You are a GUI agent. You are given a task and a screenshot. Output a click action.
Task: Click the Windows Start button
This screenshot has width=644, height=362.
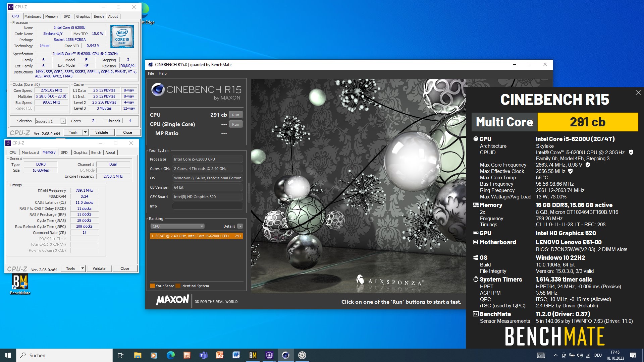[8, 355]
